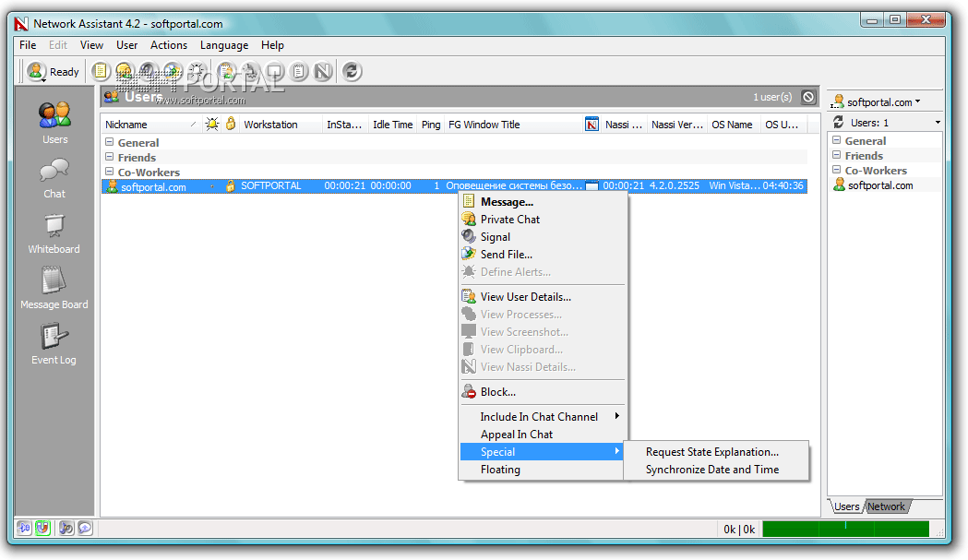Open the View menu

(x=91, y=45)
